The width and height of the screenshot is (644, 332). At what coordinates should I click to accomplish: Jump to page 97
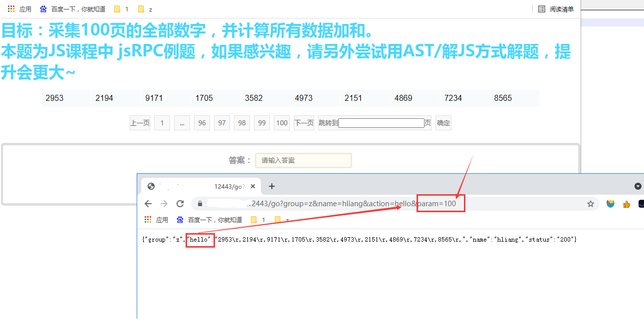click(x=222, y=123)
